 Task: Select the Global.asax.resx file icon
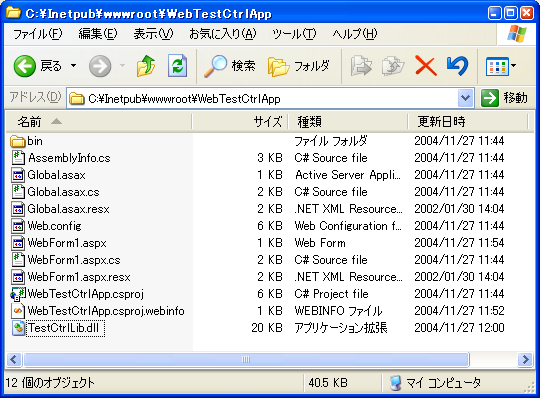[x=18, y=209]
